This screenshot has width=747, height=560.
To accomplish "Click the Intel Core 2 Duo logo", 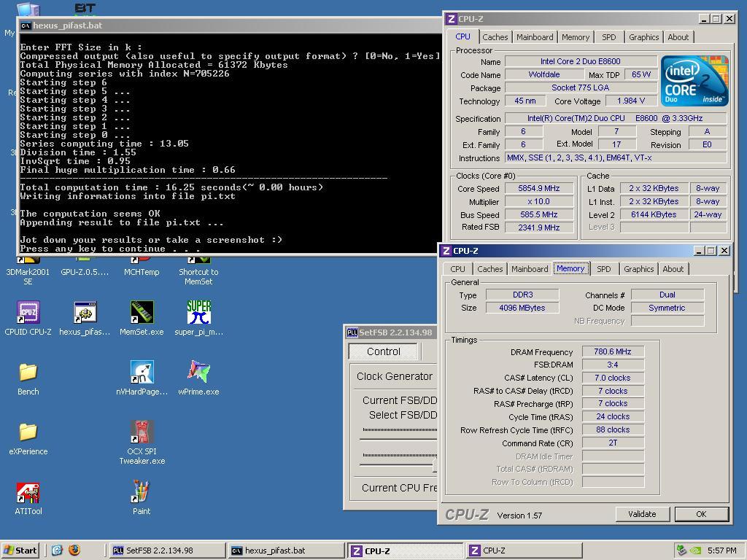I will pos(694,80).
